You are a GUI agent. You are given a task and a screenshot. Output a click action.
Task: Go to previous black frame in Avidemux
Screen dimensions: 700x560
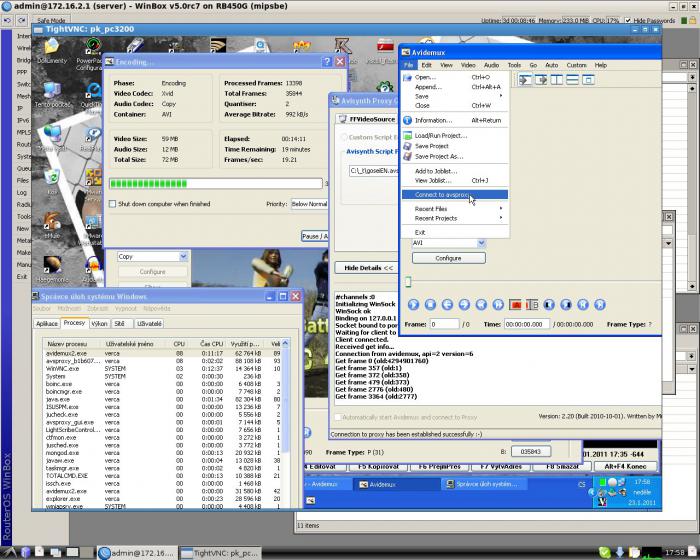[549, 305]
